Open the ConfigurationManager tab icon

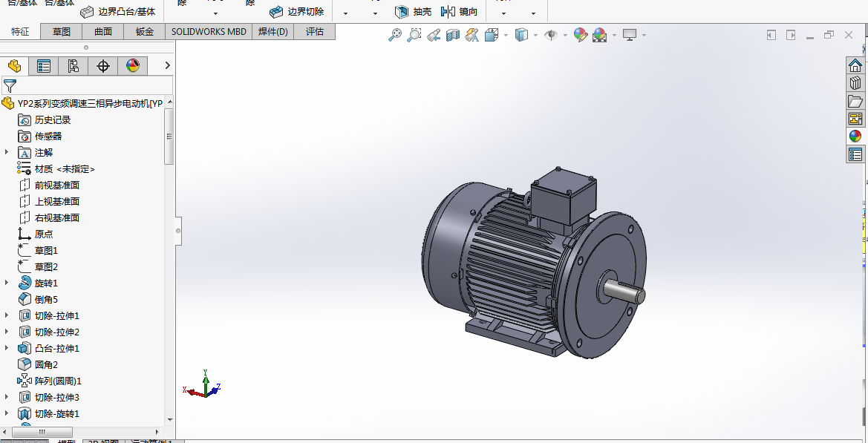pyautogui.click(x=73, y=66)
